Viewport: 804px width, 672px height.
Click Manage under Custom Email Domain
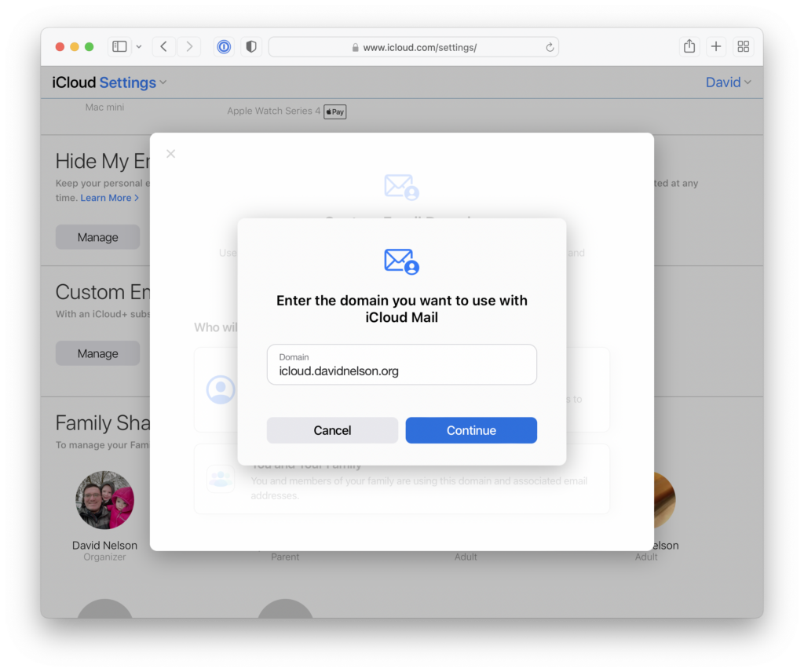[97, 353]
